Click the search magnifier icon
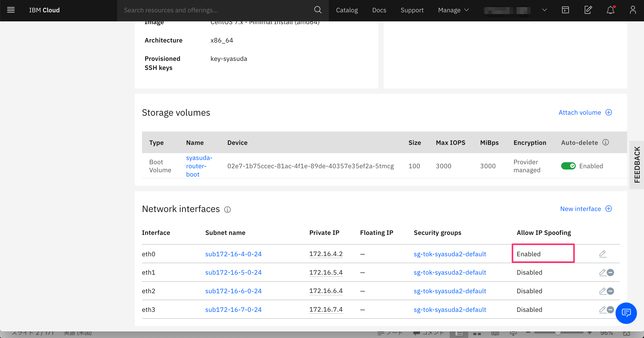Image resolution: width=644 pixels, height=338 pixels. point(318,10)
